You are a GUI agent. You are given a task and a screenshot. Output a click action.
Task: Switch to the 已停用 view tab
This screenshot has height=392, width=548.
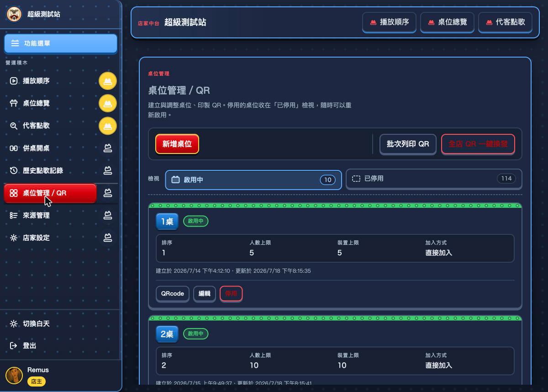click(434, 179)
